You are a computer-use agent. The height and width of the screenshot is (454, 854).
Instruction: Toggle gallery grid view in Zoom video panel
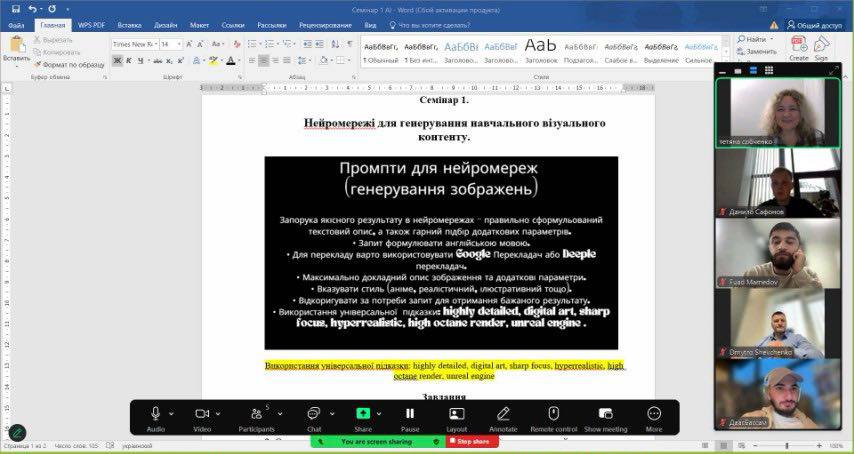tap(767, 71)
